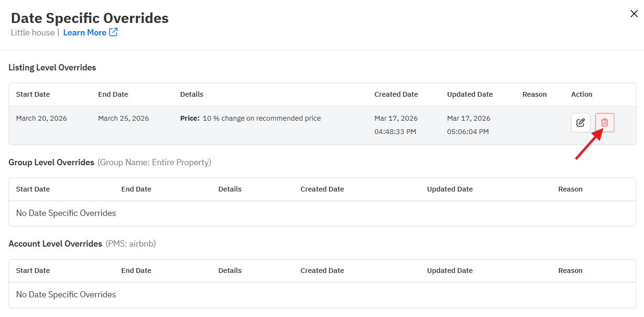This screenshot has width=644, height=317.
Task: Select the March 20, 2026 start date cell
Action: [41, 118]
